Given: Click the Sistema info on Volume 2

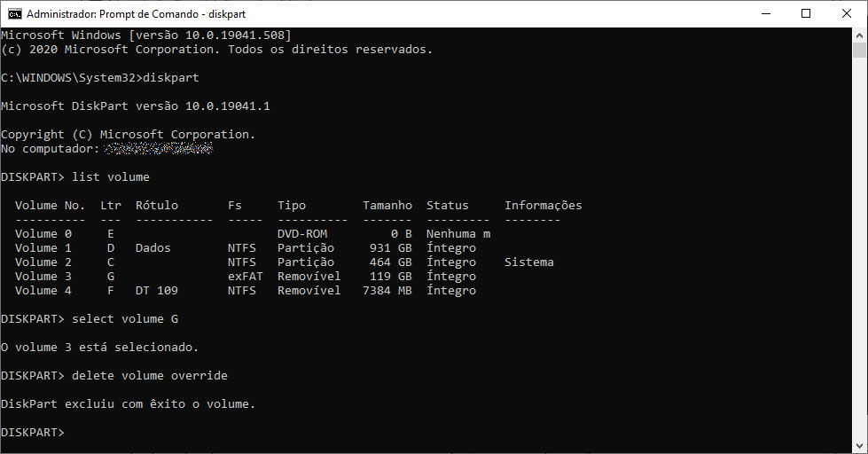Looking at the screenshot, I should pos(528,262).
